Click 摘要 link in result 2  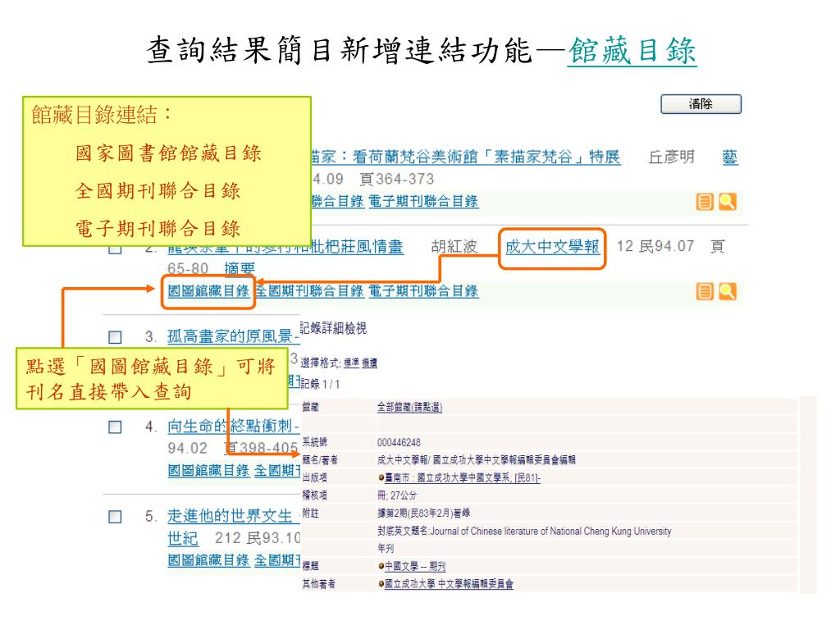(x=240, y=269)
